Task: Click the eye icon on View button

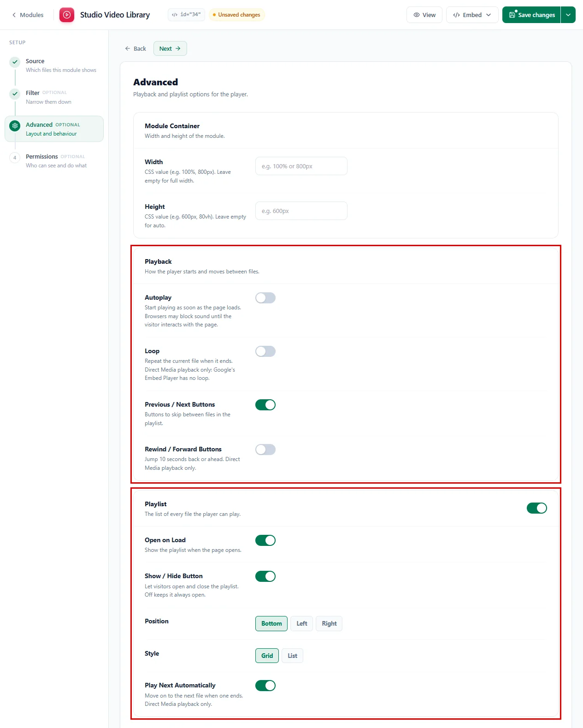Action: [x=417, y=15]
